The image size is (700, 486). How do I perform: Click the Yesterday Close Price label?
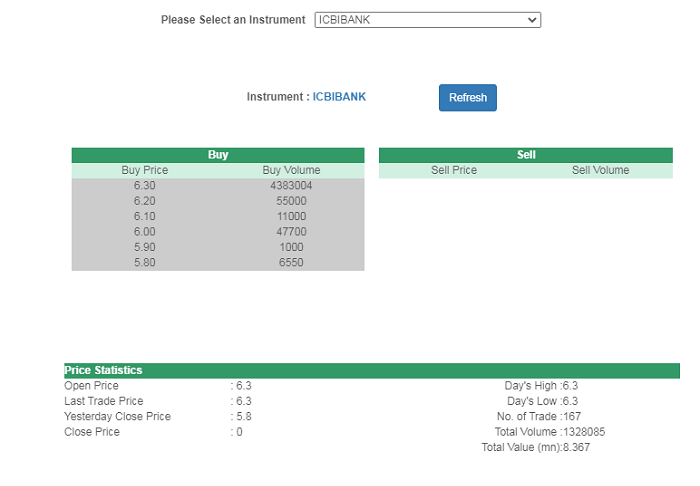pos(117,416)
